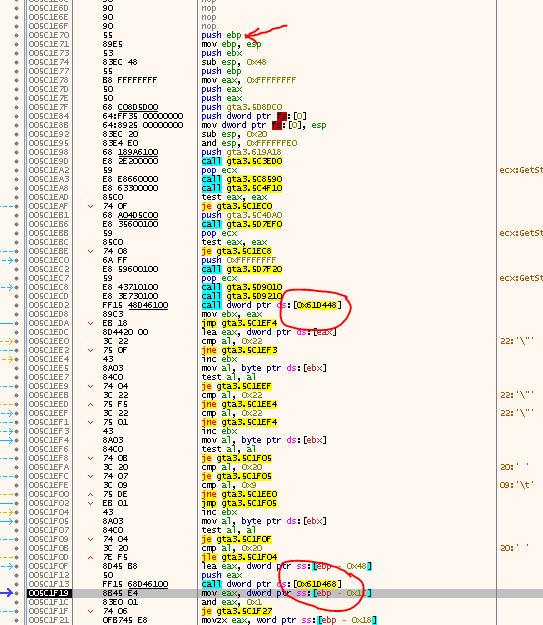This screenshot has width=543, height=625.
Task: Select instruction 'lea eax, dword ptr ds:[eax]'
Action: [269, 332]
